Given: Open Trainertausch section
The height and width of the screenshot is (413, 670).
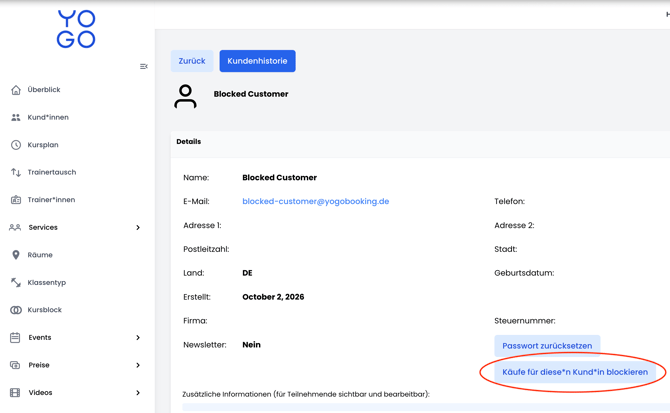Looking at the screenshot, I should (x=52, y=172).
